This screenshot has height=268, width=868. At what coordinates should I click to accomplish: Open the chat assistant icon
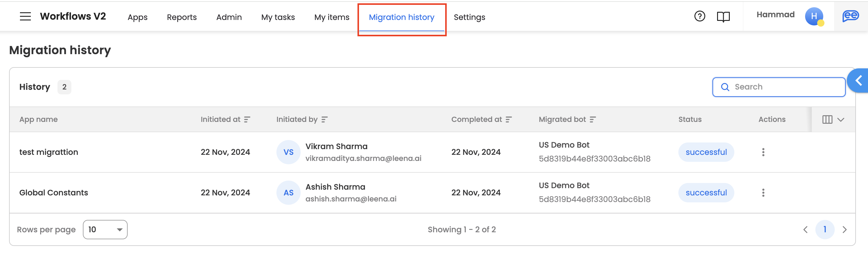tap(850, 16)
